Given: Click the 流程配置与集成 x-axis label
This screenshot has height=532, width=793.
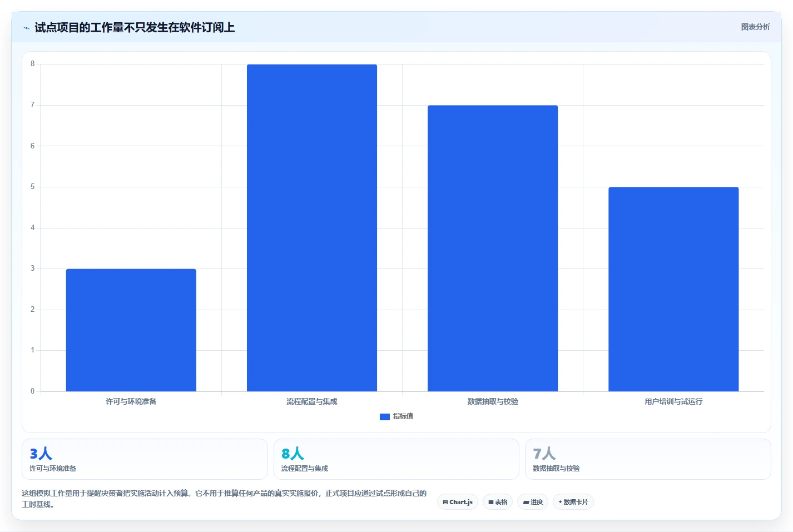Looking at the screenshot, I should click(x=312, y=401).
